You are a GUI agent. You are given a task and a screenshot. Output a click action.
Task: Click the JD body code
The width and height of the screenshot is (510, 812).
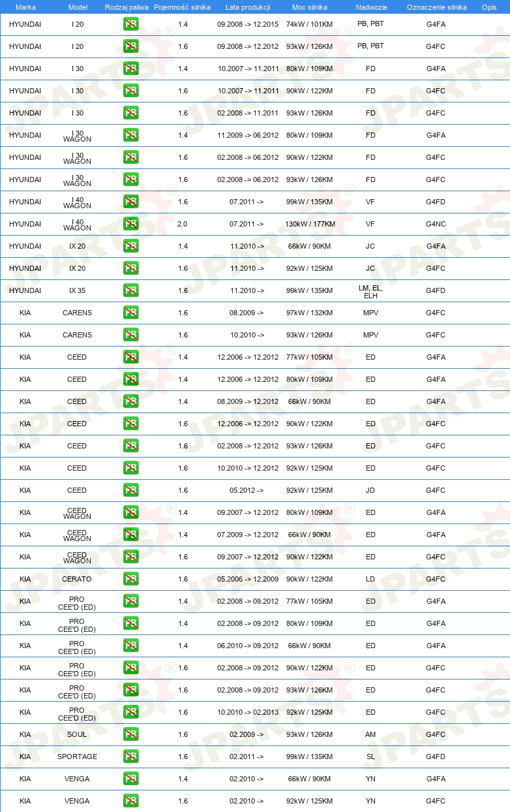click(x=370, y=490)
